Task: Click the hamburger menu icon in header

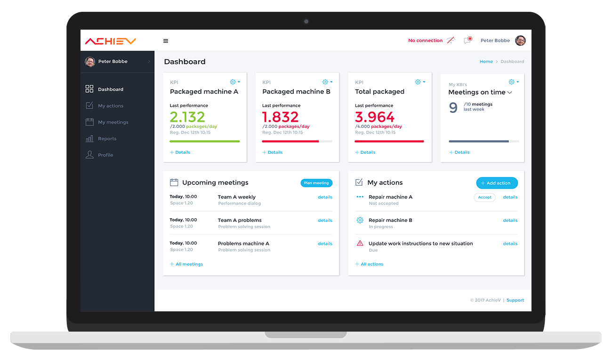Action: 166,41
